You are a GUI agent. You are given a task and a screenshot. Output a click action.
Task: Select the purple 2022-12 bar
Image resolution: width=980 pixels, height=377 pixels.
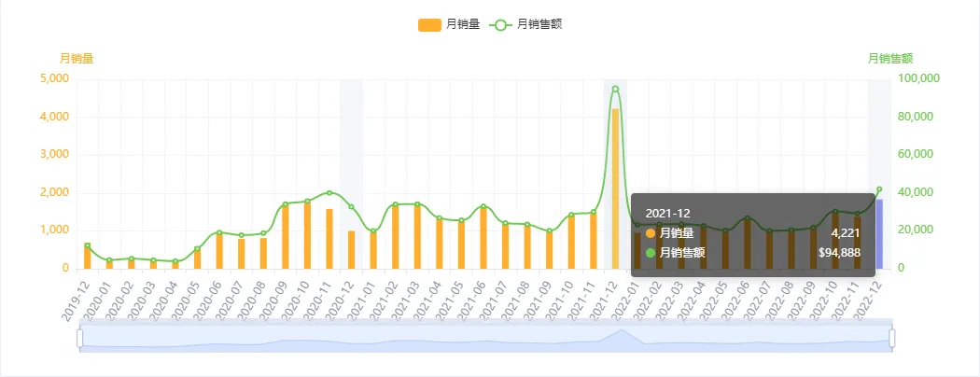(x=879, y=234)
